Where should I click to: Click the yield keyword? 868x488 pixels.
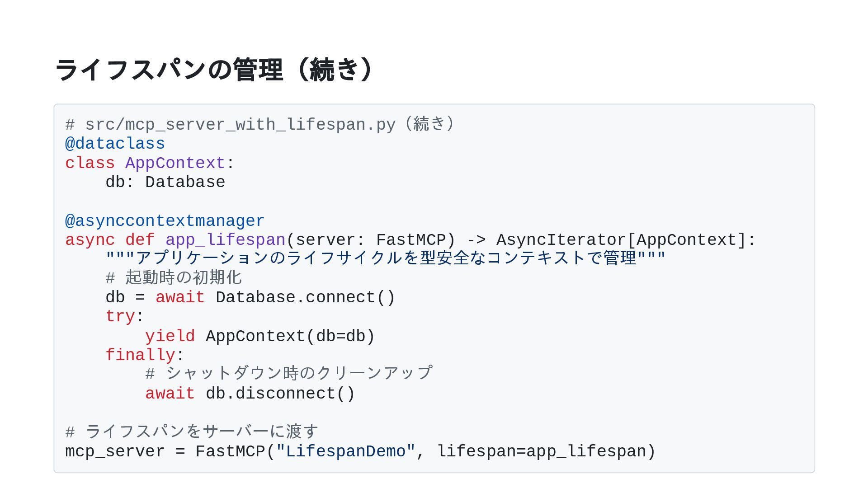(x=170, y=336)
